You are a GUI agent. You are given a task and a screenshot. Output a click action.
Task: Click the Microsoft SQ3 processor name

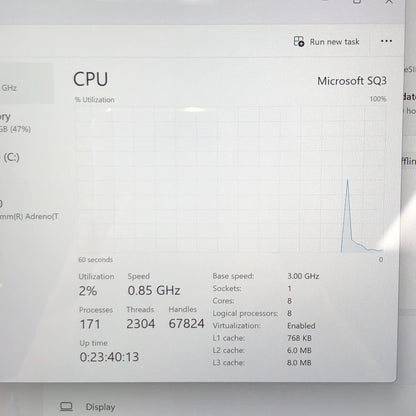(352, 81)
